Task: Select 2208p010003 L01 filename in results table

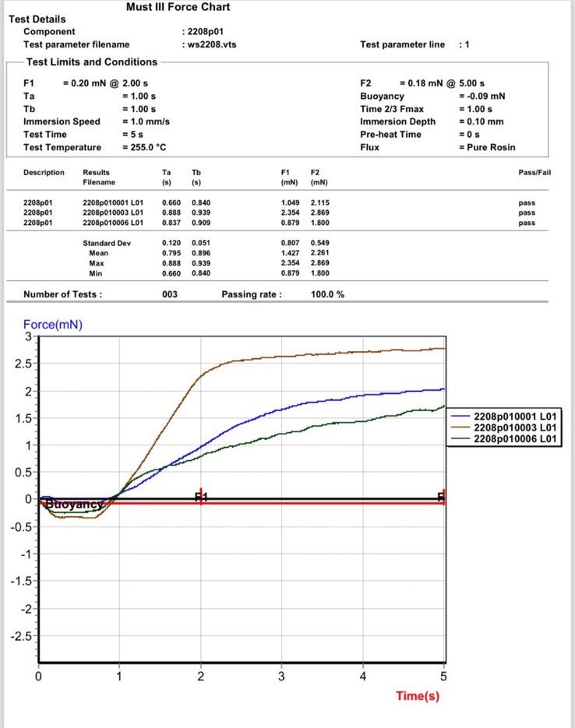Action: click(x=113, y=213)
